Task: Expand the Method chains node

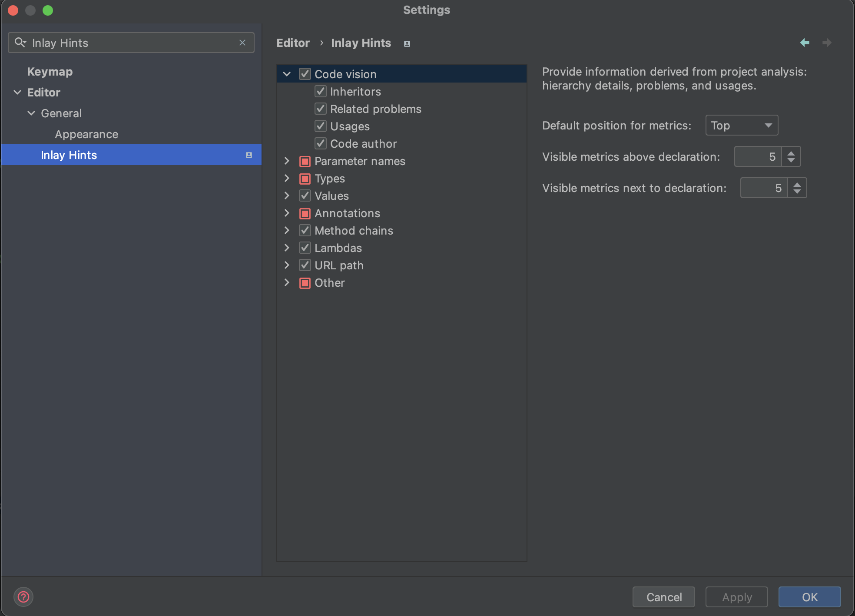Action: point(287,231)
